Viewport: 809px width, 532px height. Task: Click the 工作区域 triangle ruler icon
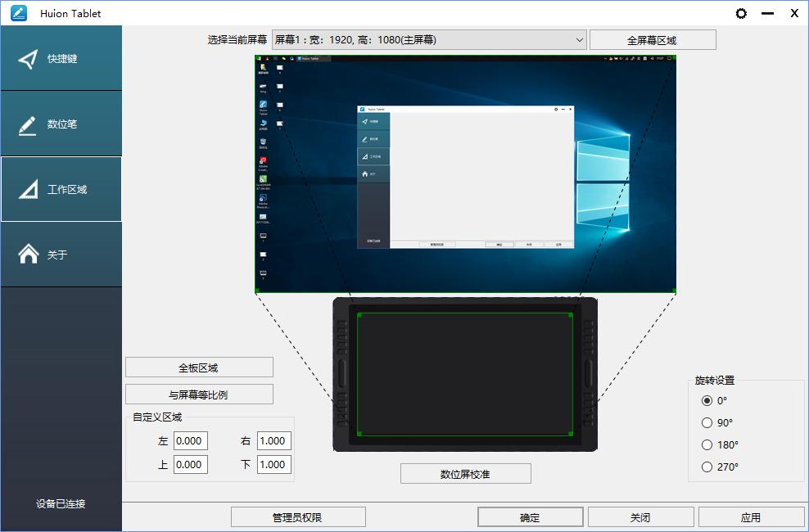click(27, 188)
